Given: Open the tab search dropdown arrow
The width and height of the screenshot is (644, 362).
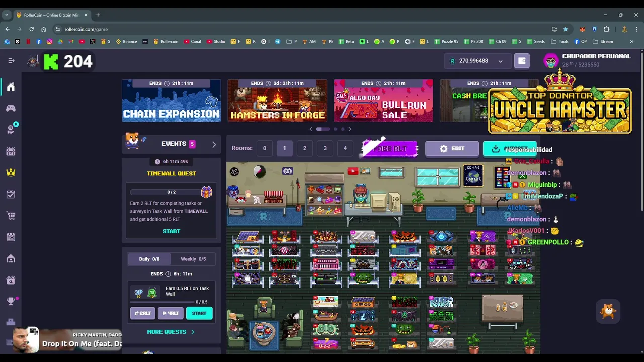Looking at the screenshot, I should click(7, 15).
